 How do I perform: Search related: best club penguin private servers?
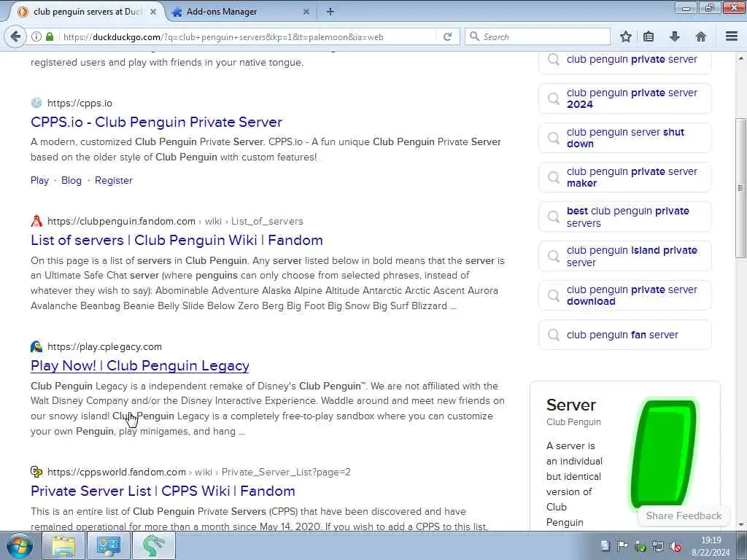pos(625,217)
